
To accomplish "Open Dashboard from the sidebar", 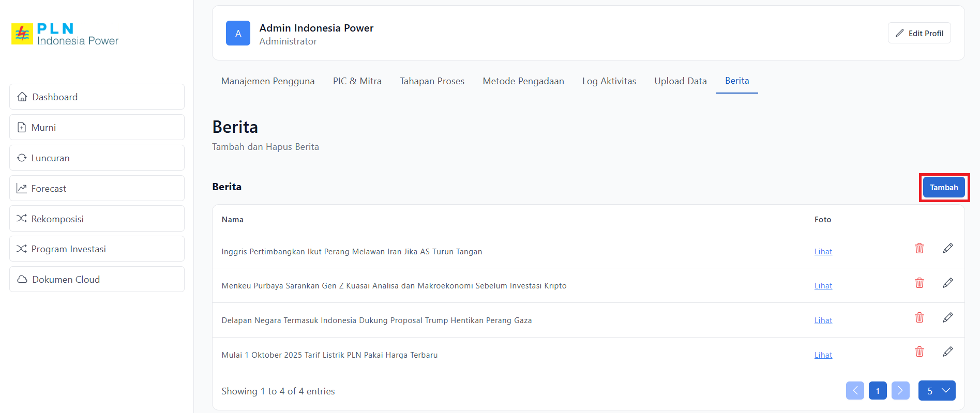I will pyautogui.click(x=97, y=97).
